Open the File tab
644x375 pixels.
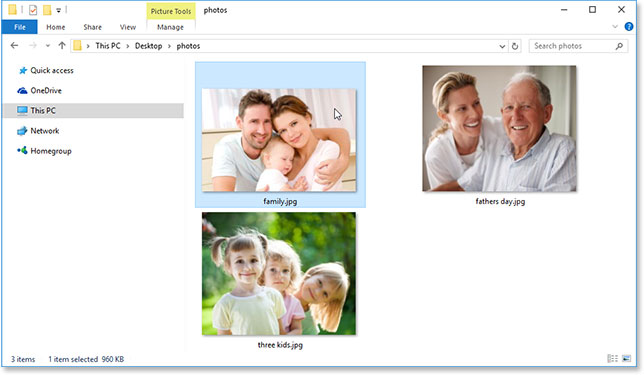(x=19, y=27)
